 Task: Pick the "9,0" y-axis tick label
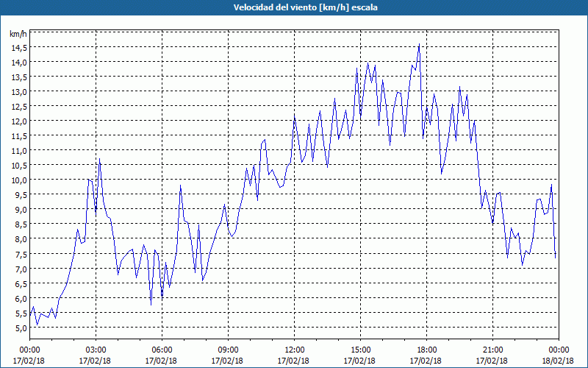pos(21,210)
